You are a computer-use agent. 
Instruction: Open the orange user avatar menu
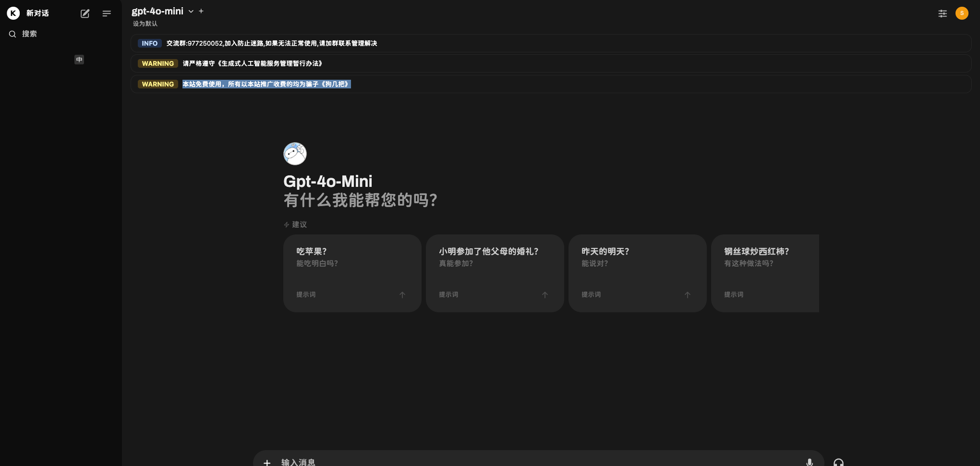(x=962, y=13)
